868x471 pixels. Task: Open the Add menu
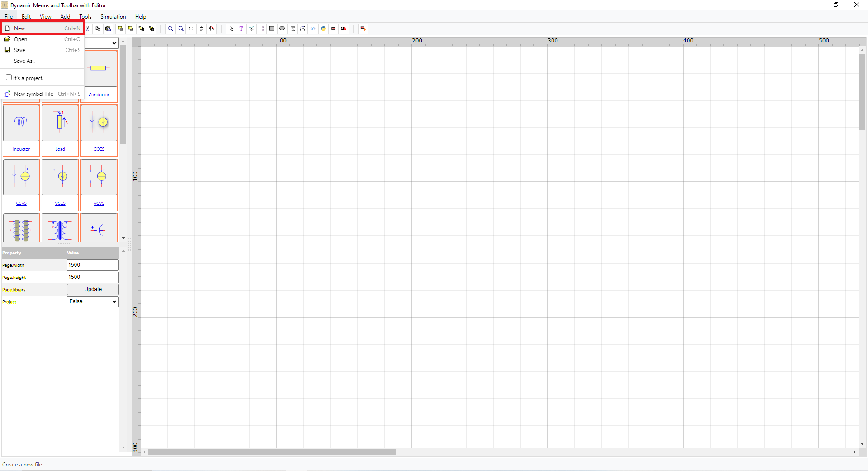pos(65,17)
